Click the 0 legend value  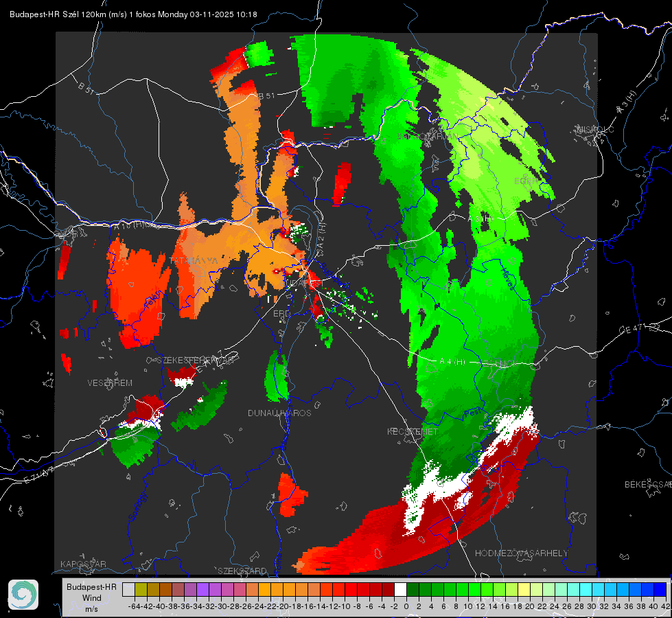[406, 606]
